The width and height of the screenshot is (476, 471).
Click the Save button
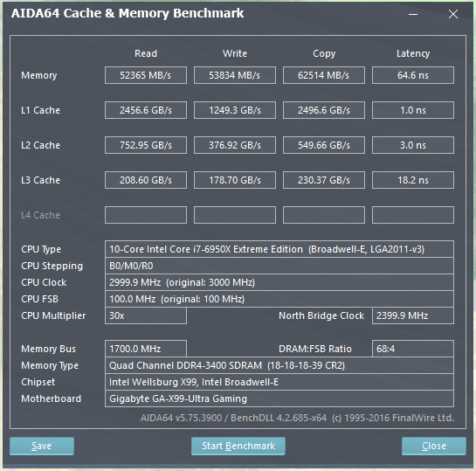coord(42,446)
